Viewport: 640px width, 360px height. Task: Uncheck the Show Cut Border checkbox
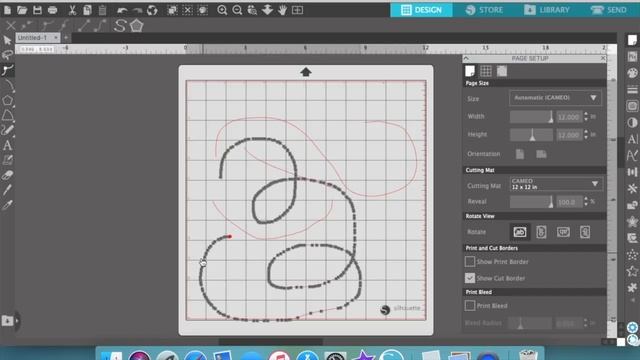(470, 278)
